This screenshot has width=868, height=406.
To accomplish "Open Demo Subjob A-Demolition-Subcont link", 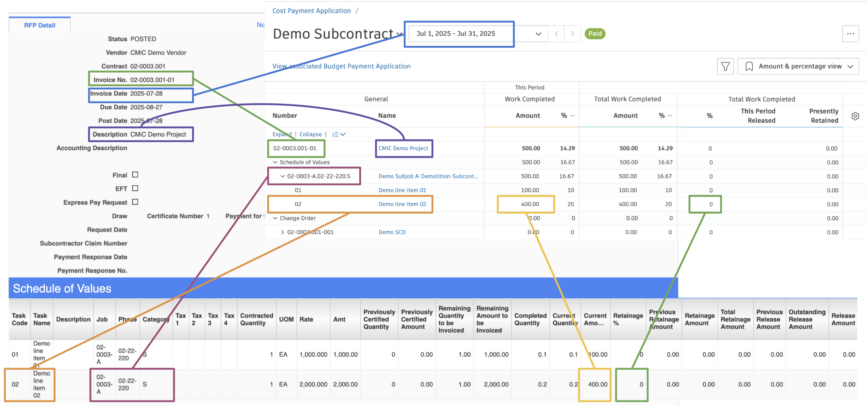I will click(x=428, y=176).
